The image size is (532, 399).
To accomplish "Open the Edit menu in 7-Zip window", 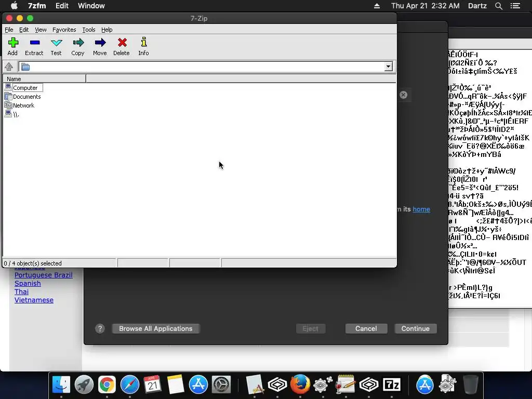I will [24, 30].
